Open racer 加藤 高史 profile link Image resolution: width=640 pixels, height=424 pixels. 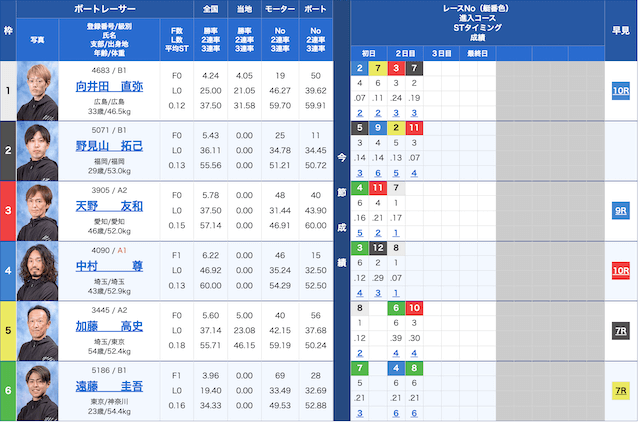(x=109, y=326)
